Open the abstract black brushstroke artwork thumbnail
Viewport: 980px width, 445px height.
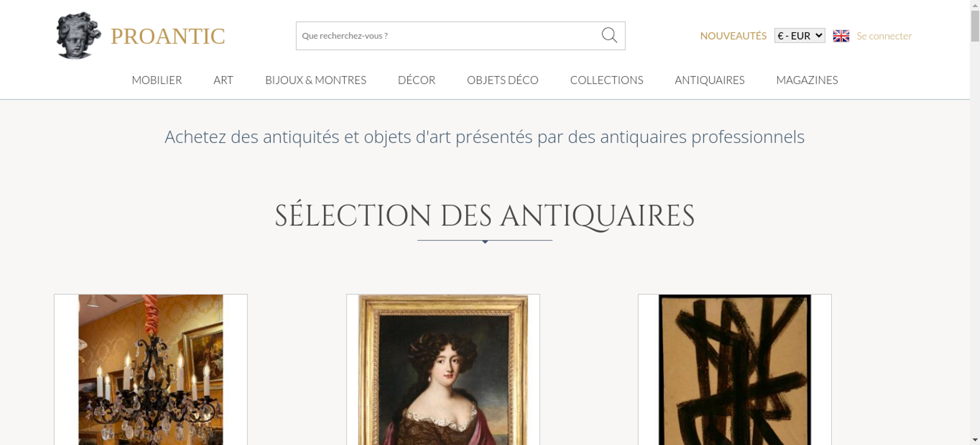pos(735,370)
